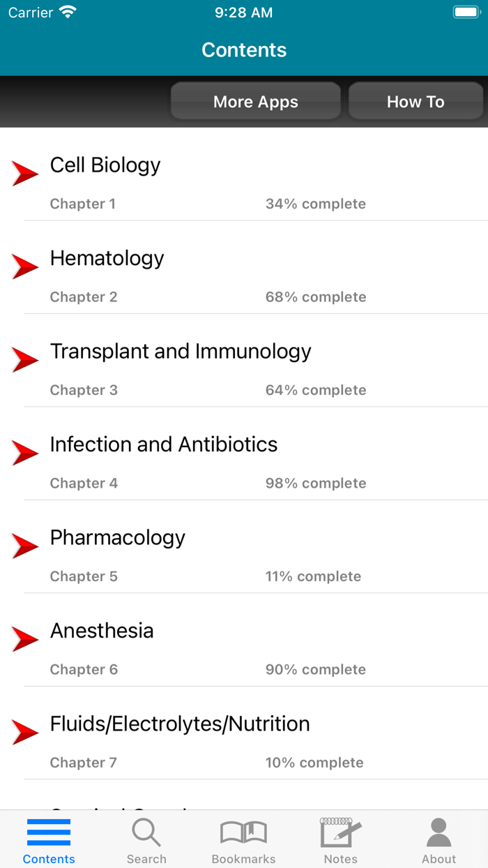Open the Search magnifier icon

pyautogui.click(x=146, y=833)
